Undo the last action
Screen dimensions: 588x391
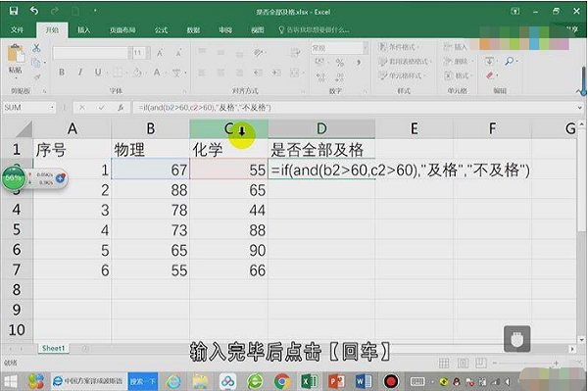(x=34, y=11)
